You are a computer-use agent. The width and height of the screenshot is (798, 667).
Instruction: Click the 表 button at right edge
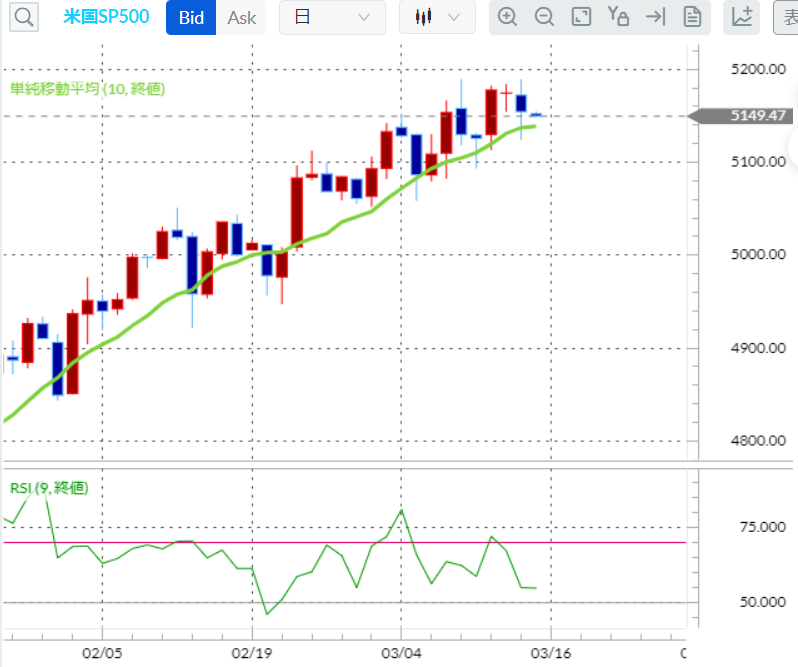tap(786, 17)
